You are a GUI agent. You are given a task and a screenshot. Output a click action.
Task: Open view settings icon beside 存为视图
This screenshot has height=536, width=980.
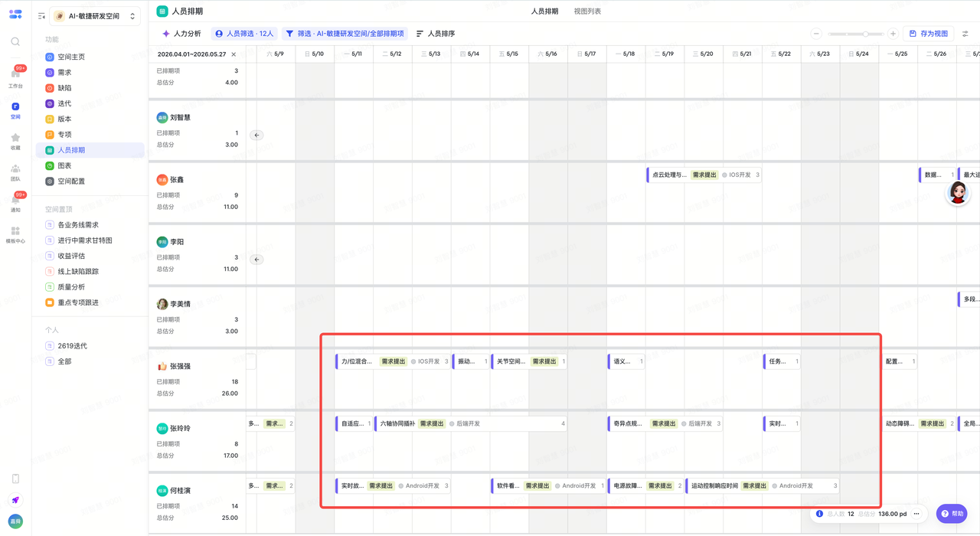pyautogui.click(x=965, y=34)
